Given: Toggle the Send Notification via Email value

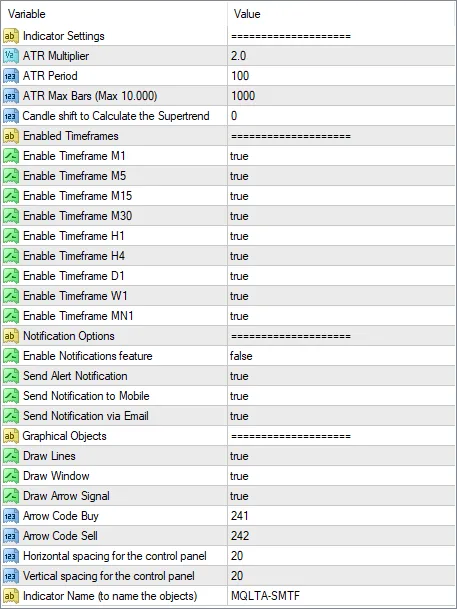Looking at the screenshot, I should [x=239, y=416].
